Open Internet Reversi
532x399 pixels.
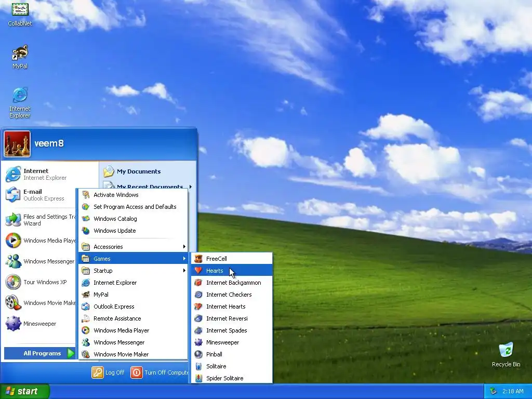(x=232, y=318)
